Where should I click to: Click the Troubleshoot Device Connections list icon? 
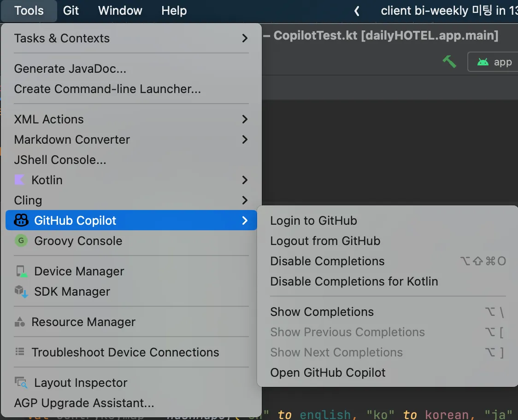pos(20,352)
